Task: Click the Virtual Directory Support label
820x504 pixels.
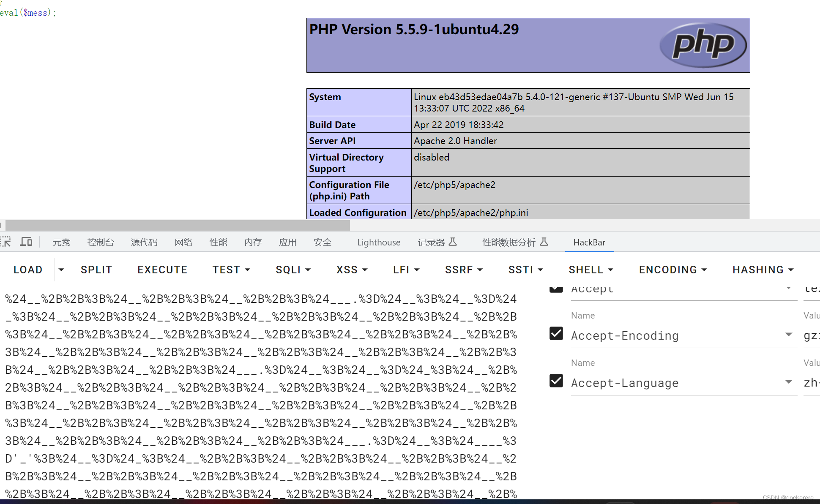Action: pos(346,163)
